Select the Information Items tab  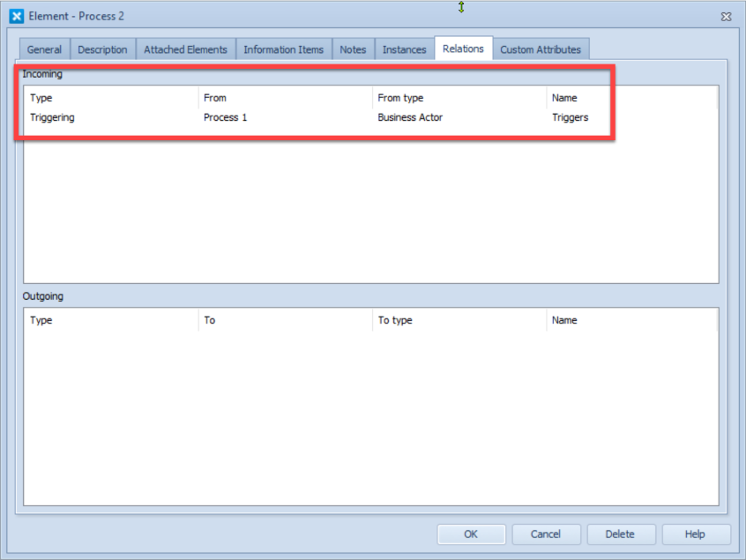click(283, 49)
